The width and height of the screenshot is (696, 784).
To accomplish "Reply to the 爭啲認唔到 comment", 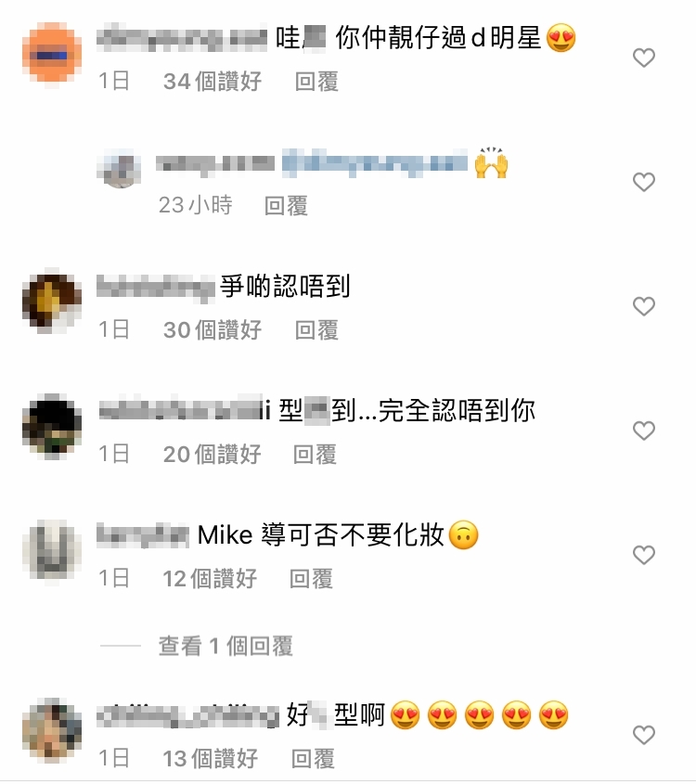I will (x=316, y=330).
